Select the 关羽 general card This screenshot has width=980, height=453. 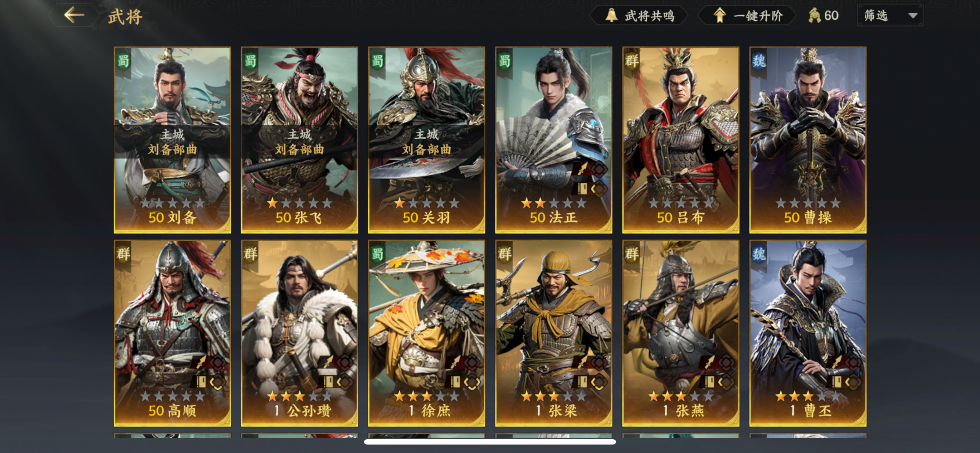(x=427, y=140)
